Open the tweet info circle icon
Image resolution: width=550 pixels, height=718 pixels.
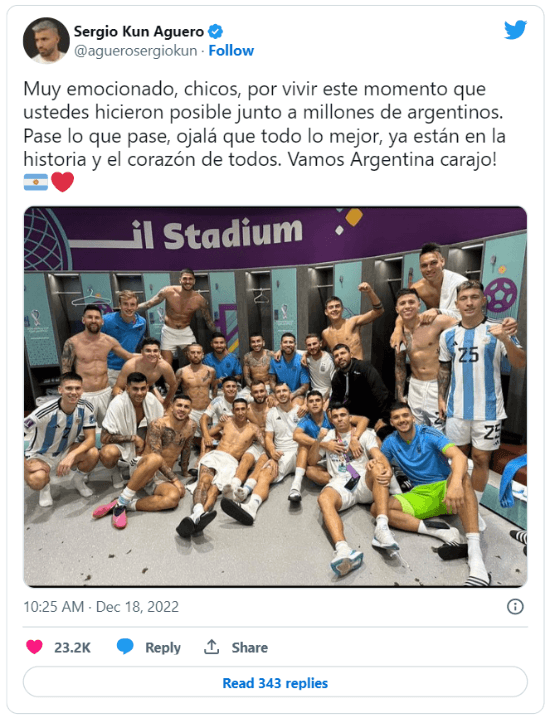tap(515, 607)
